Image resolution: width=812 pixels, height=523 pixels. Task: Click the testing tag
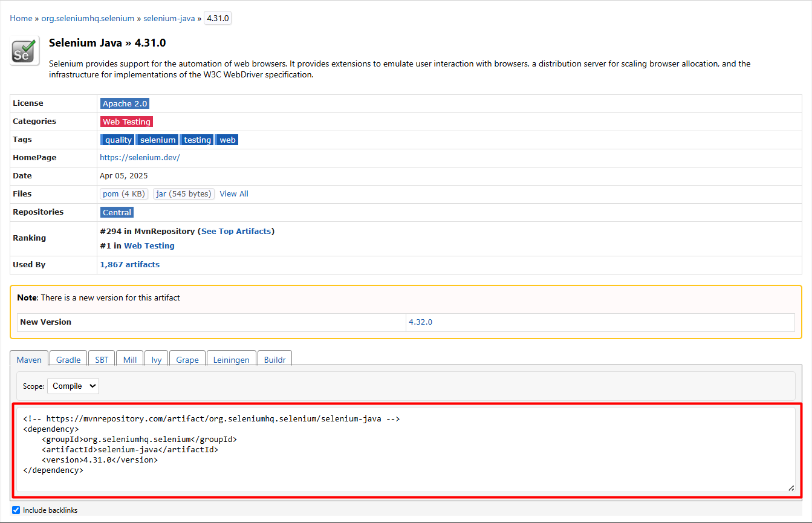tap(197, 140)
